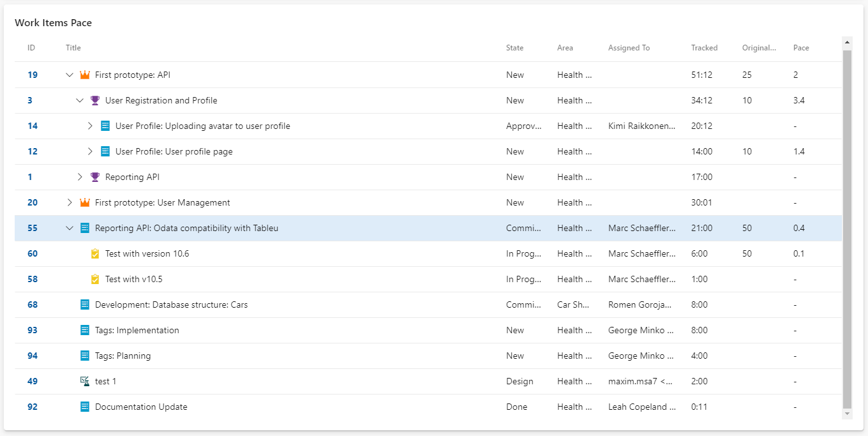Expand the User Profile: User profile page item
This screenshot has height=436, width=868.
click(x=90, y=151)
